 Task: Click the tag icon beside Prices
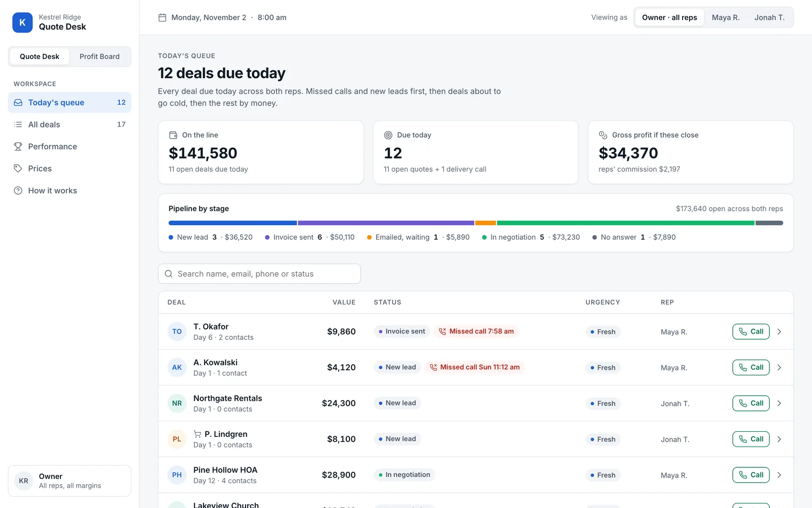[18, 169]
